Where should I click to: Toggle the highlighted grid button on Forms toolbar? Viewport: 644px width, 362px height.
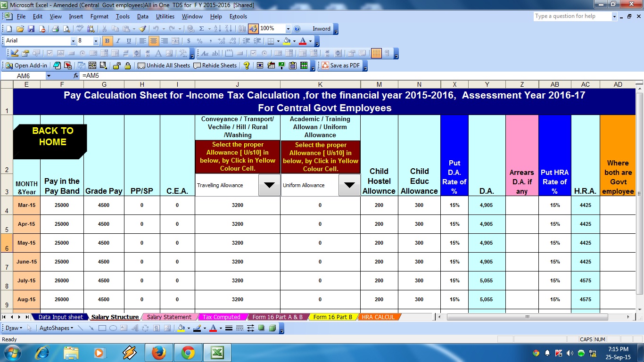pos(376,53)
